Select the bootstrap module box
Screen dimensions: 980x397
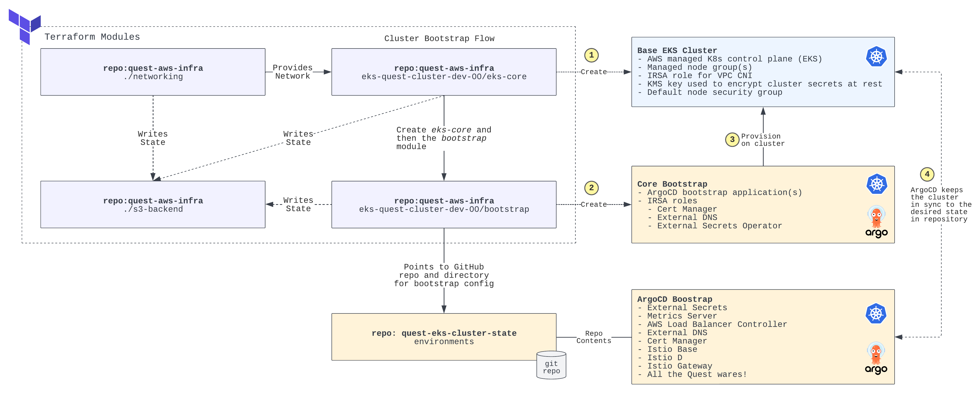pyautogui.click(x=444, y=205)
